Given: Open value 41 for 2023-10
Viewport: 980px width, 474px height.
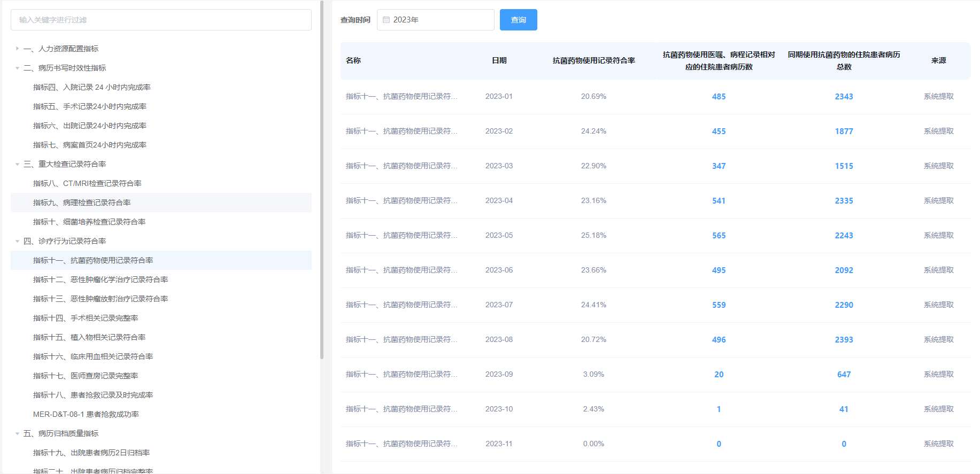Looking at the screenshot, I should pyautogui.click(x=844, y=409).
